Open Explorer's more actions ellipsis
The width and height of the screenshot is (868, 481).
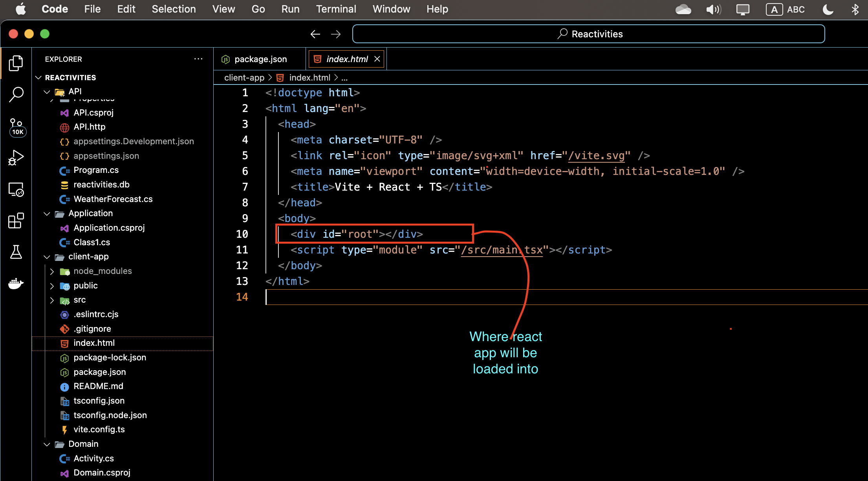coord(198,59)
